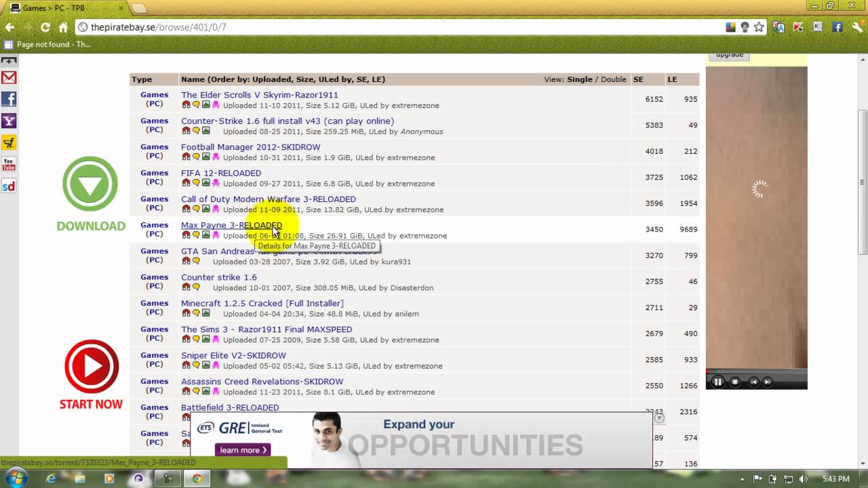Screen dimensions: 868x488
Task: Open the Facebook icon in left sidebar
Action: pyautogui.click(x=9, y=99)
